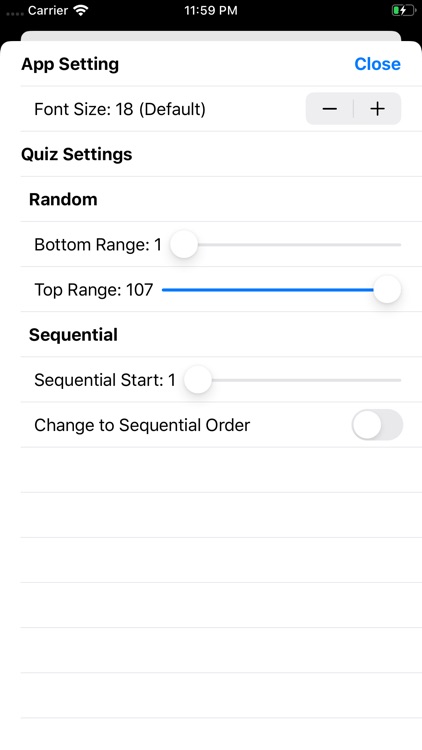Click the Top Range slider thumb

pyautogui.click(x=387, y=289)
